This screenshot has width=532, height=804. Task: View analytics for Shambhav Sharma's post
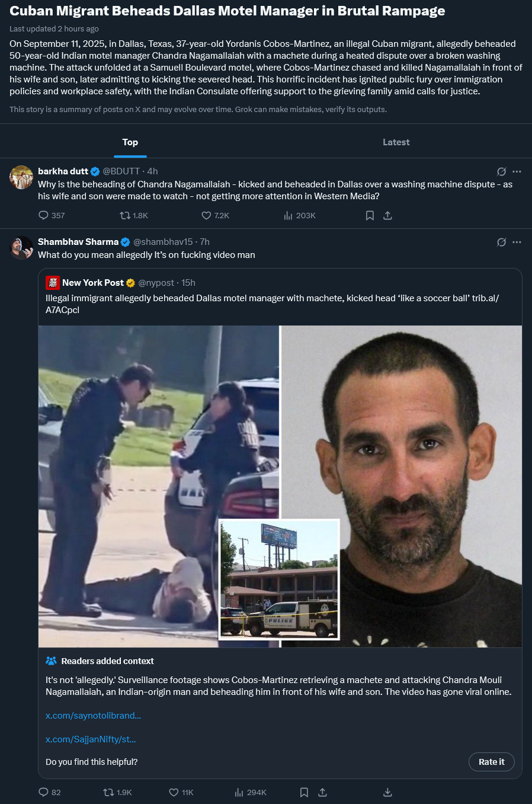239,792
